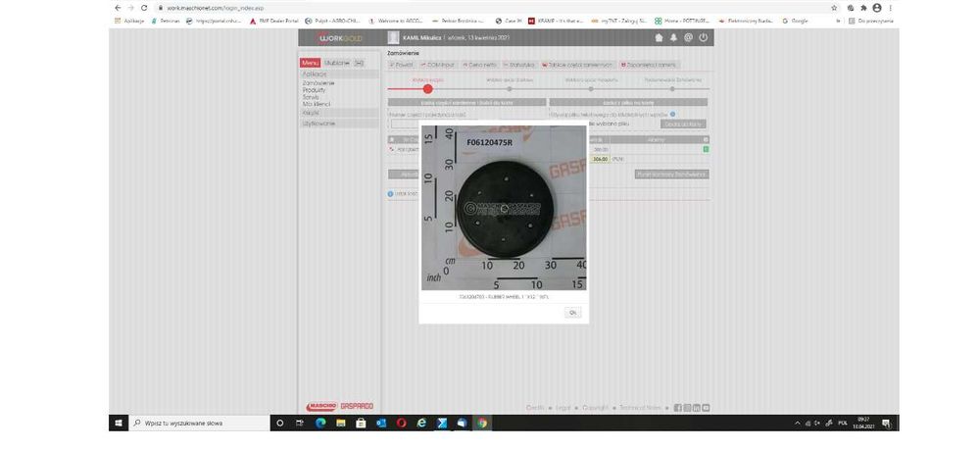Click the power logout icon

[703, 37]
